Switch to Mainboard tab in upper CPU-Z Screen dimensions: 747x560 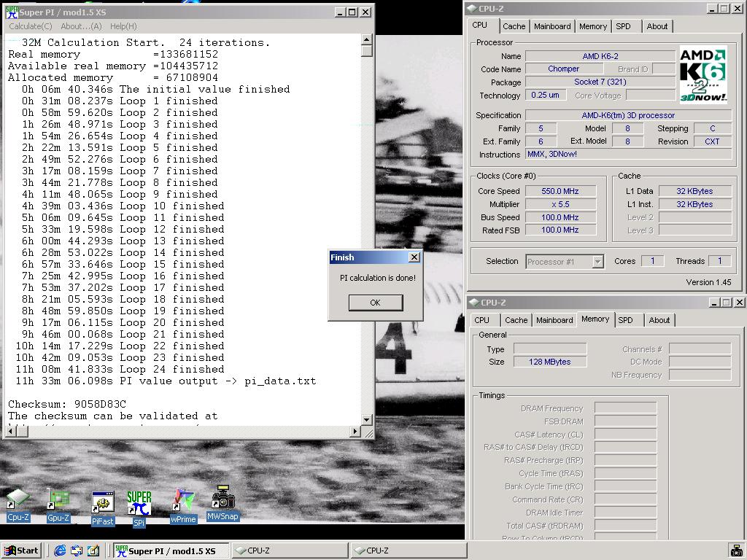[552, 27]
